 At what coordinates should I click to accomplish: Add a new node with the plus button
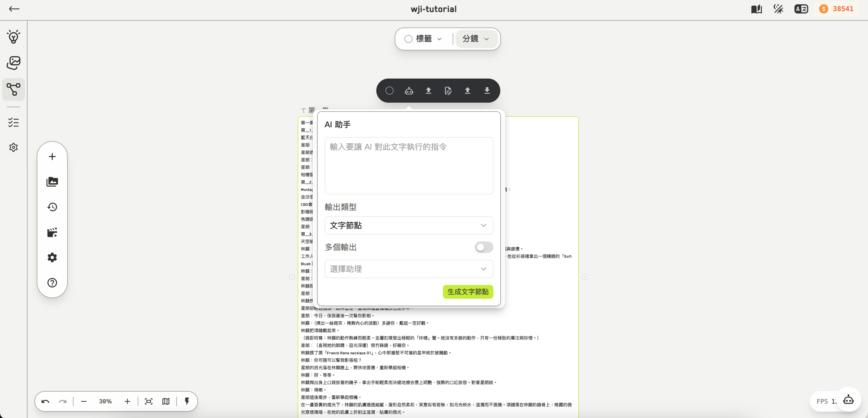52,157
